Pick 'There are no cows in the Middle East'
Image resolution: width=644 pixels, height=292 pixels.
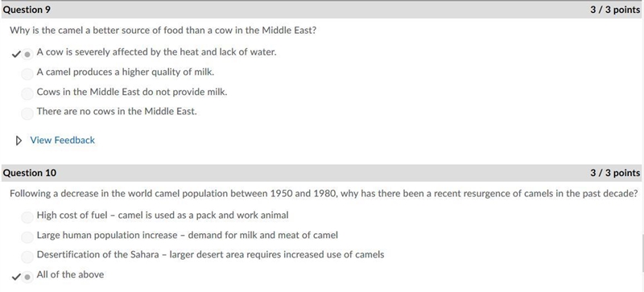27,113
